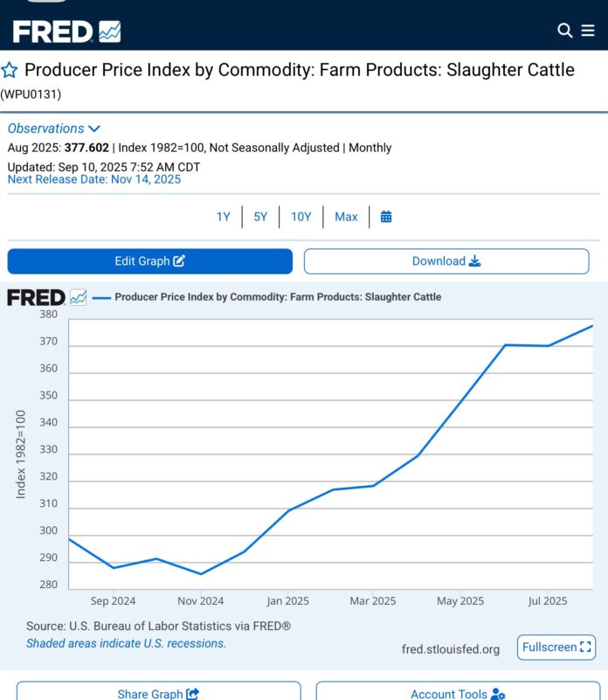Open the search magnifier icon
This screenshot has height=700, width=608.
pyautogui.click(x=564, y=31)
